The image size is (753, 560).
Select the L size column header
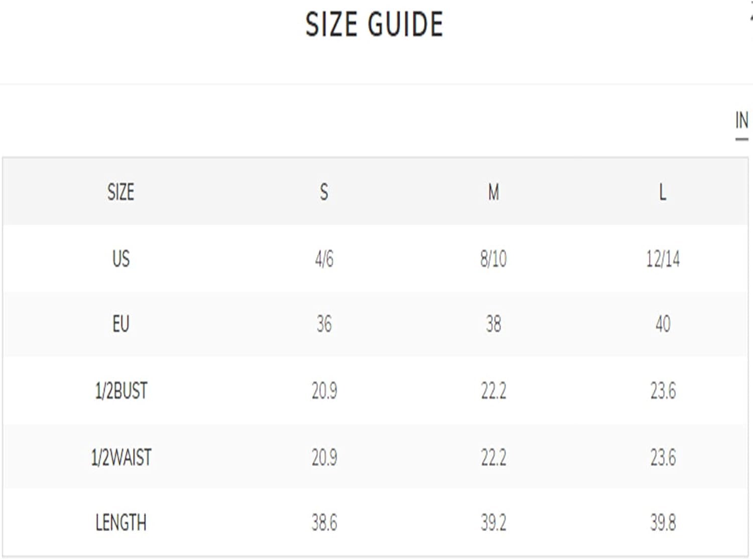coord(663,192)
